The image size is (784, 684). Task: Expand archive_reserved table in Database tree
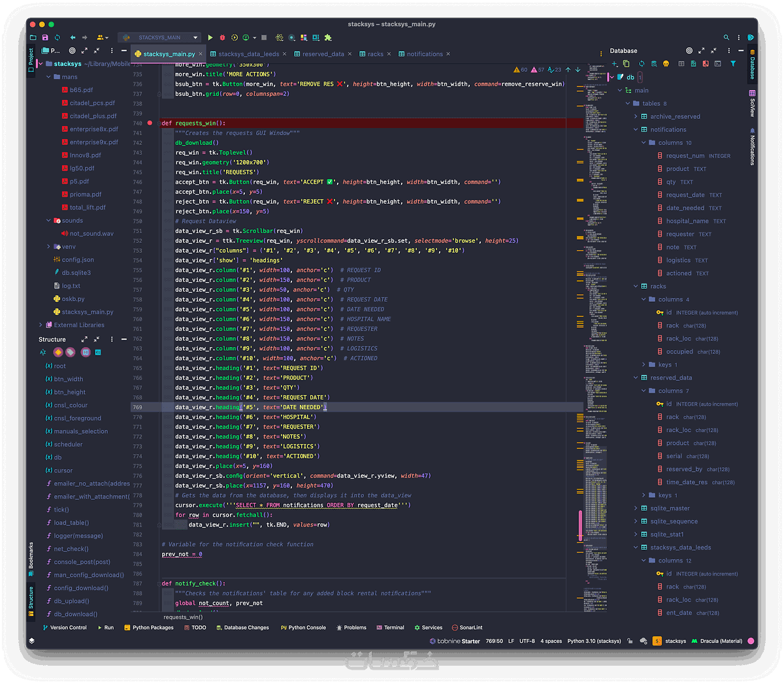(x=636, y=116)
